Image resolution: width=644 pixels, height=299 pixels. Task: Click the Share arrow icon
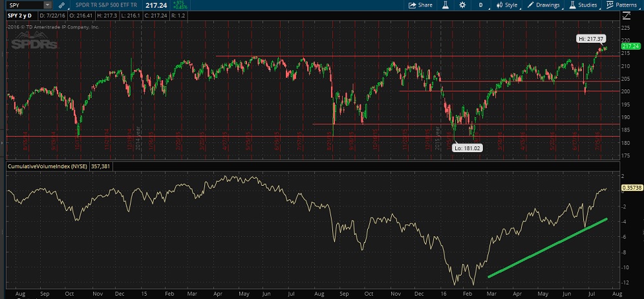point(412,5)
